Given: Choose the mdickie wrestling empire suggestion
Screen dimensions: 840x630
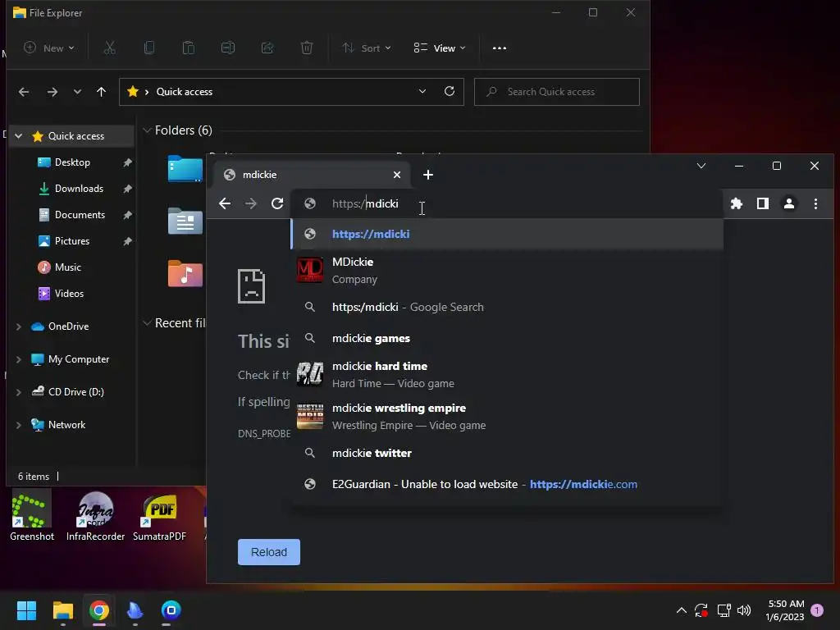Looking at the screenshot, I should [x=507, y=416].
